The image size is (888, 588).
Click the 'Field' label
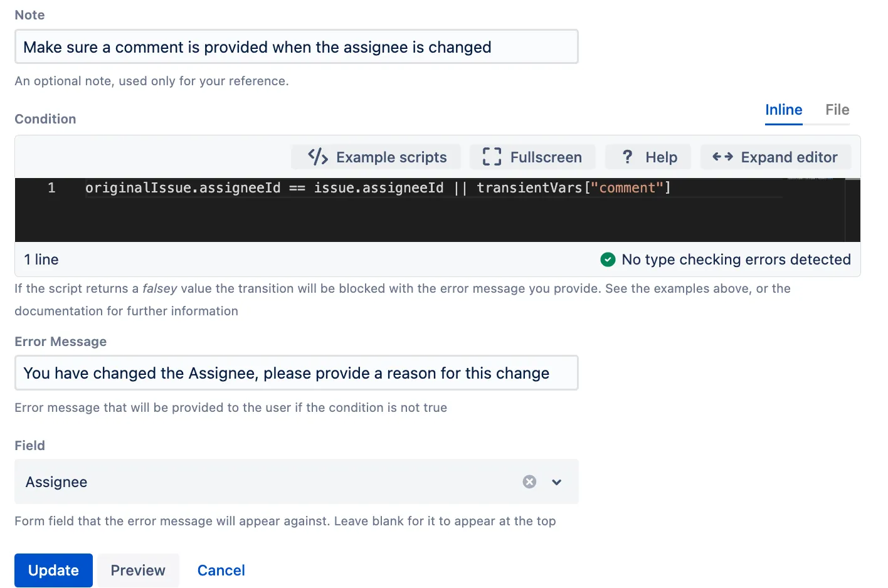pyautogui.click(x=30, y=446)
